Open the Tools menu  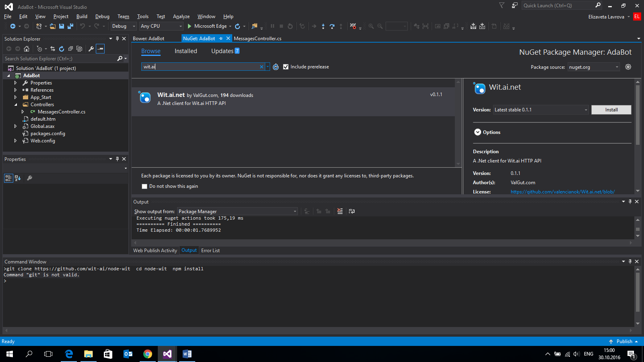142,16
